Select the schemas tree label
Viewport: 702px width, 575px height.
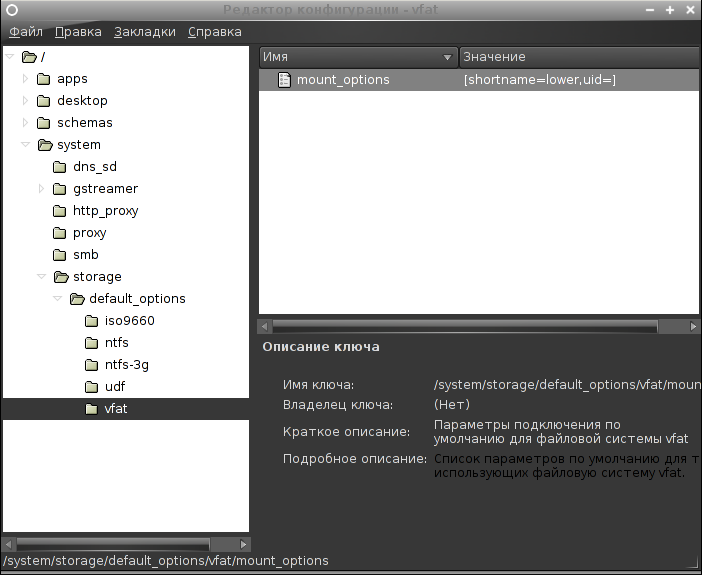(x=85, y=123)
